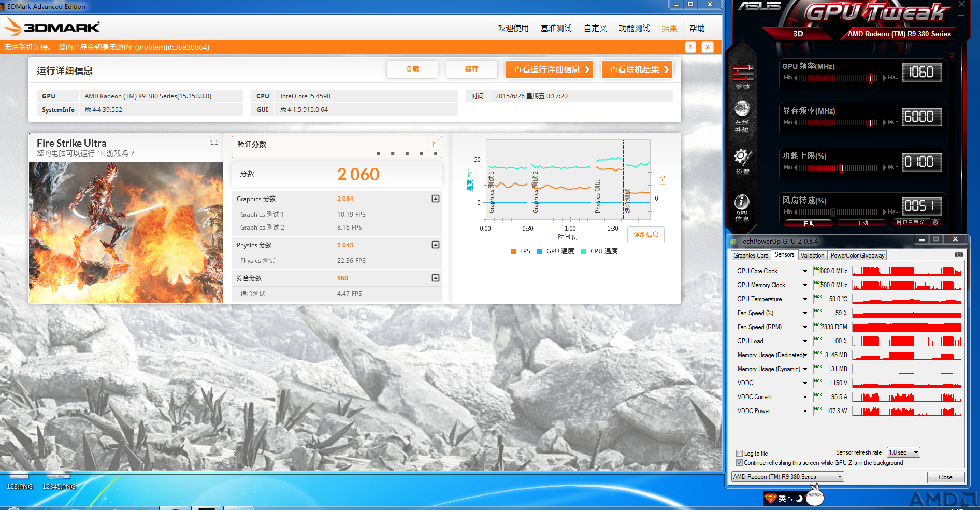Dismiss the orange warning bar with X
980x510 pixels.
[707, 47]
